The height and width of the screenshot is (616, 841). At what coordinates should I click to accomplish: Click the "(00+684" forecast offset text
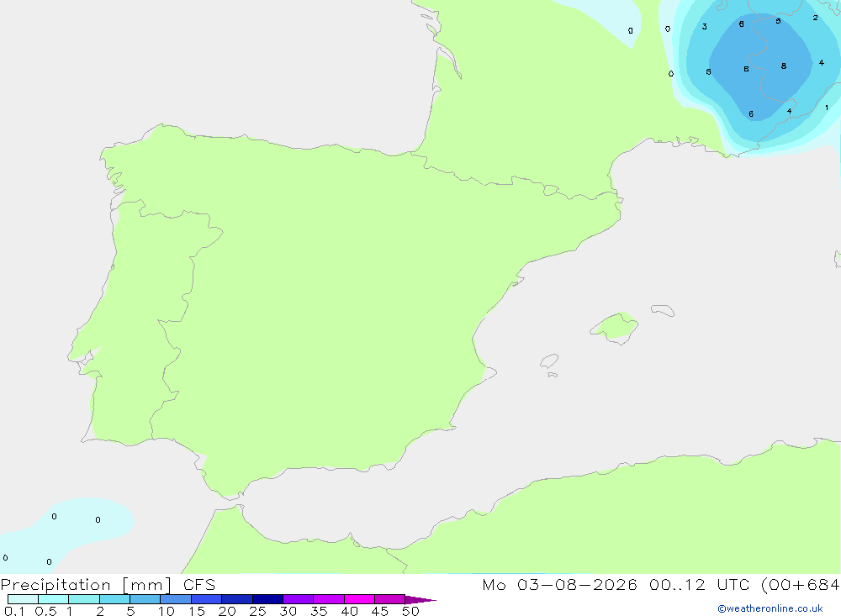[x=801, y=585]
